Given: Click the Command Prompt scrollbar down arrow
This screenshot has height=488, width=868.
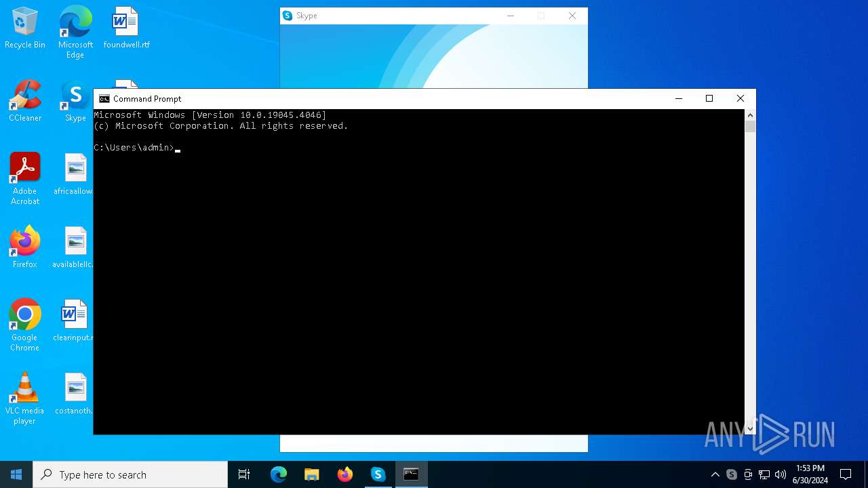Looking at the screenshot, I should click(750, 428).
